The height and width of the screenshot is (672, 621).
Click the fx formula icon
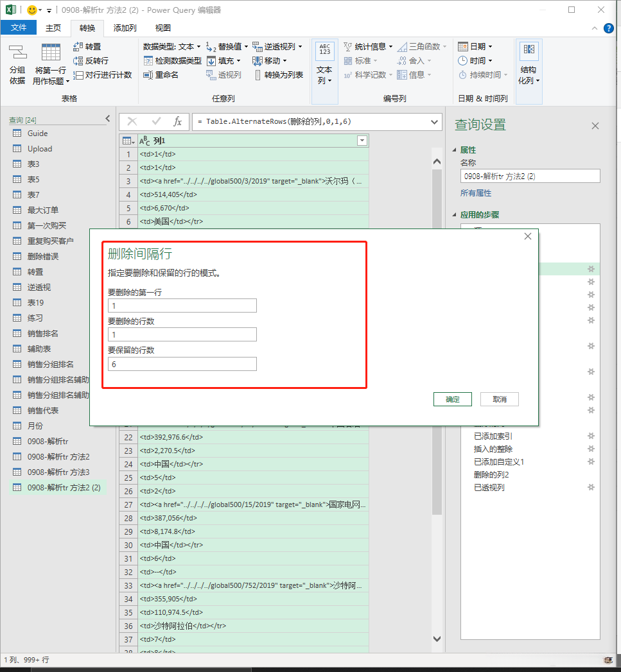(x=177, y=121)
